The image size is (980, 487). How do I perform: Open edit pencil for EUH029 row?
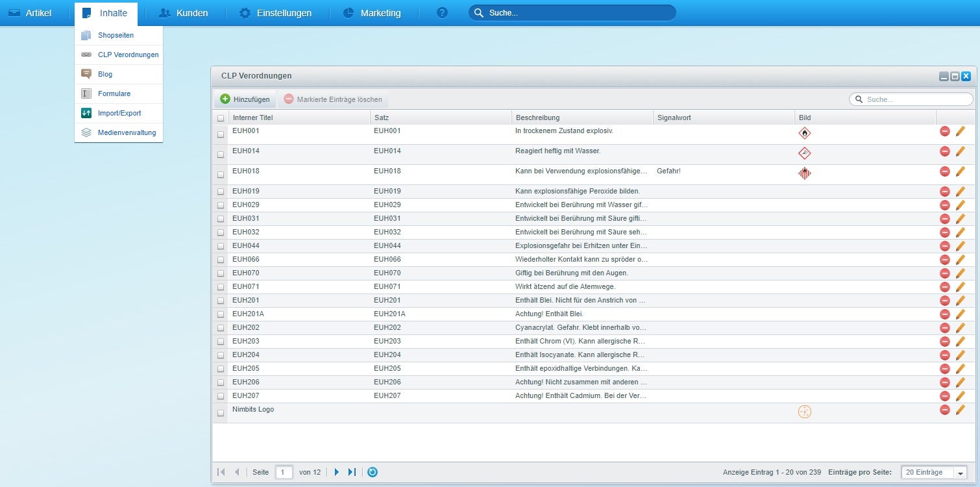coord(961,205)
